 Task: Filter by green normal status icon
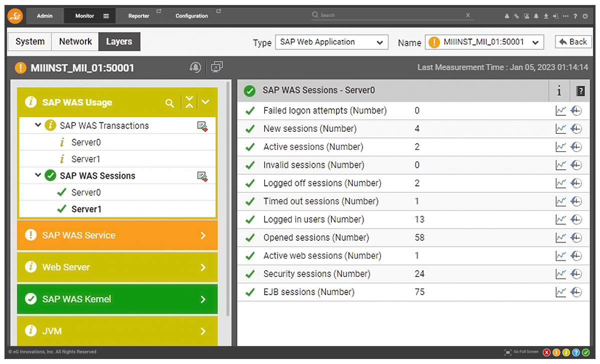586,353
